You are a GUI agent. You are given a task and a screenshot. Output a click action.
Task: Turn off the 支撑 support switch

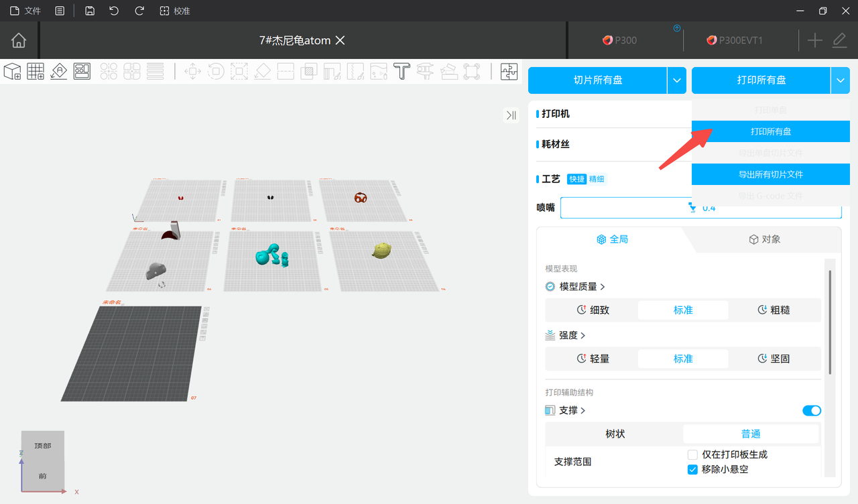(x=812, y=410)
